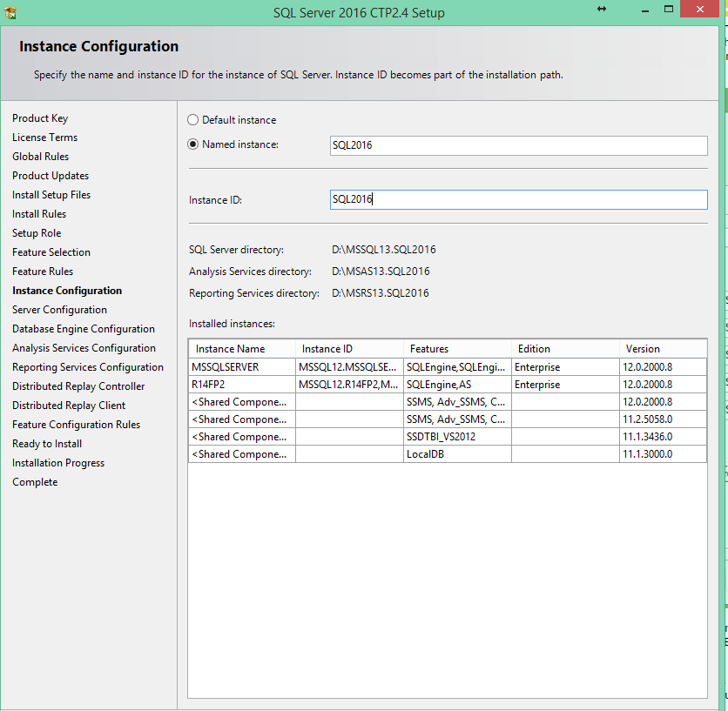Click the MSSQL12.MSSQLSE... instance ID cell
Viewport: 728px width, 711px height.
(x=349, y=367)
